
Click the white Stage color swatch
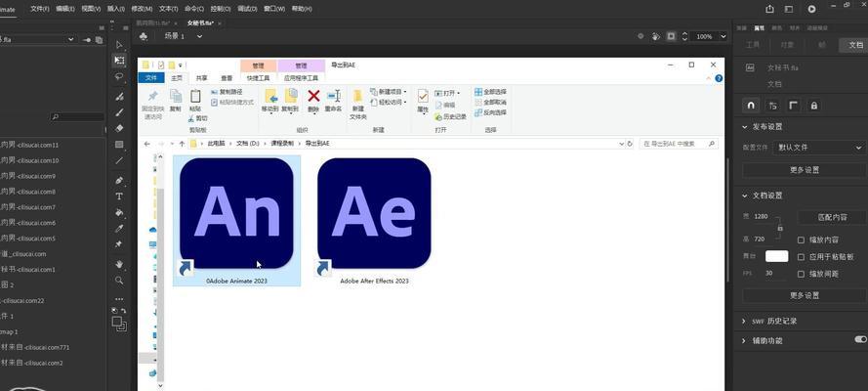pos(776,256)
